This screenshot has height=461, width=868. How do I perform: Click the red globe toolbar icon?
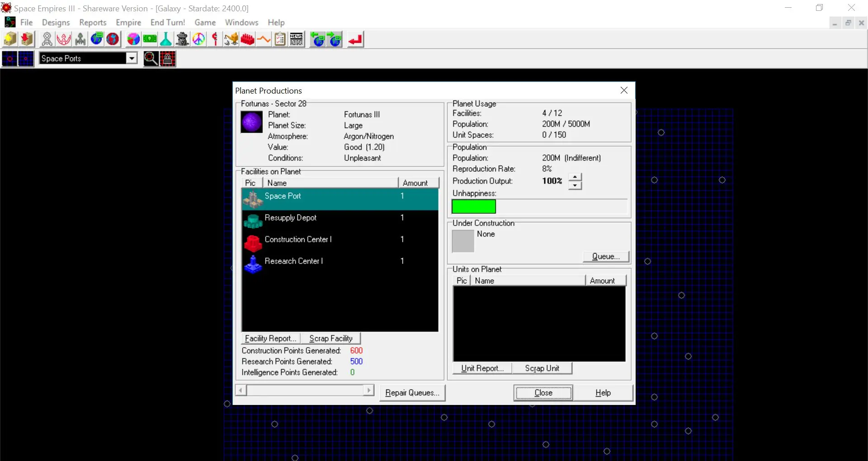click(113, 40)
